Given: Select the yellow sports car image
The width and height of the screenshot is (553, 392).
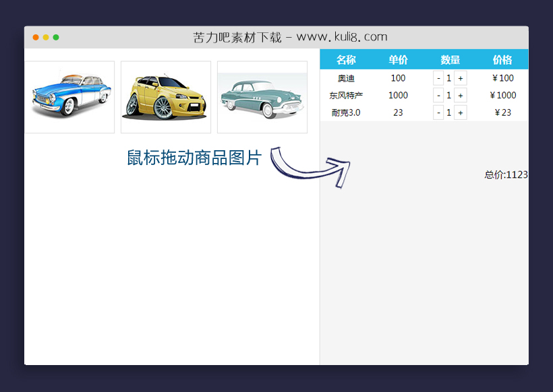Looking at the screenshot, I should pyautogui.click(x=166, y=96).
